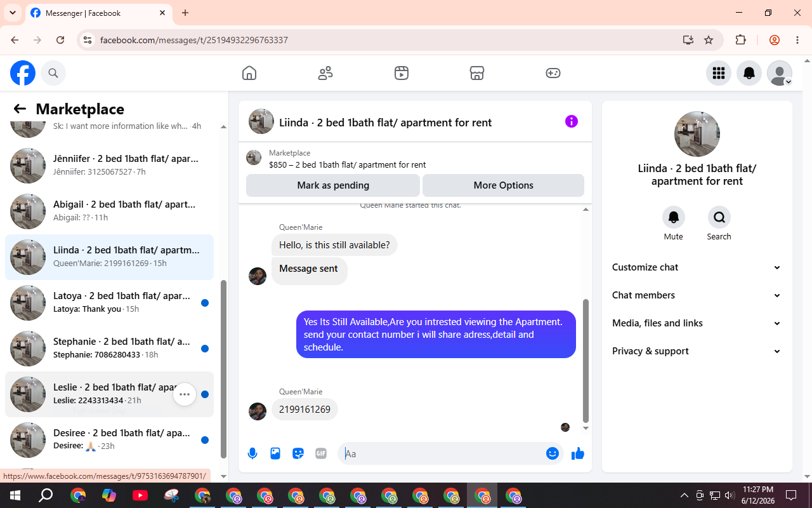Expand Media, files and links section
The image size is (812, 508).
click(x=697, y=323)
